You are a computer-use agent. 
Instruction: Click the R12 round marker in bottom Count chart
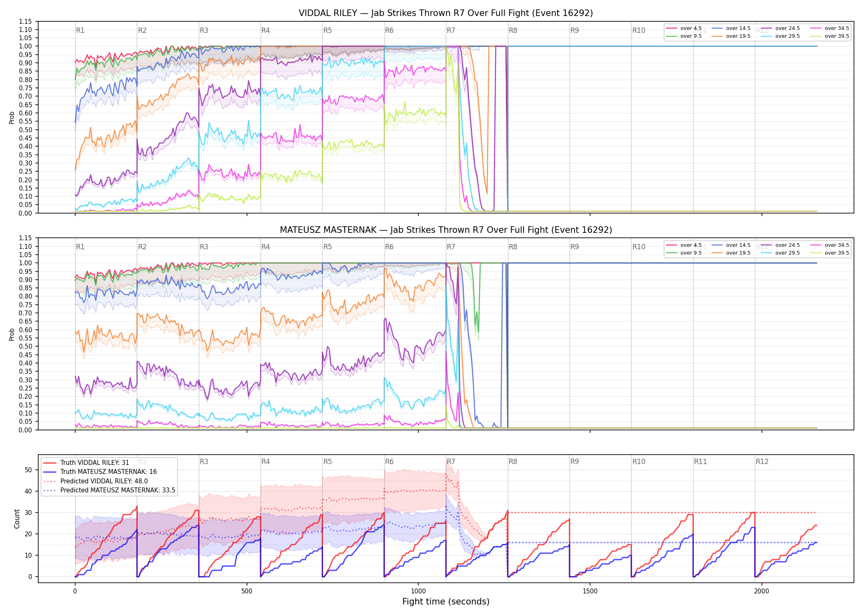(762, 462)
